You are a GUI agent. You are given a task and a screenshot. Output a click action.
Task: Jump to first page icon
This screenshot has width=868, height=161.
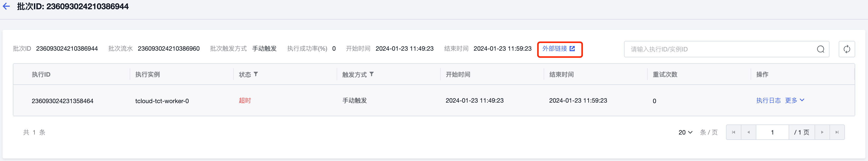pos(733,132)
